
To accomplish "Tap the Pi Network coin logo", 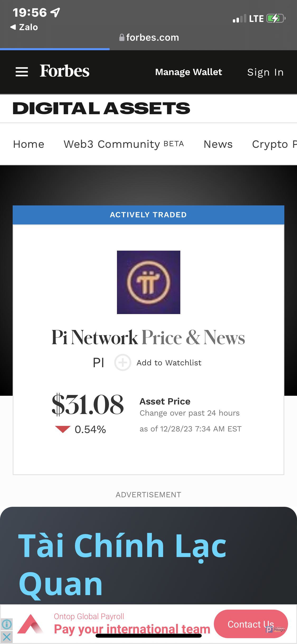I will pyautogui.click(x=148, y=282).
